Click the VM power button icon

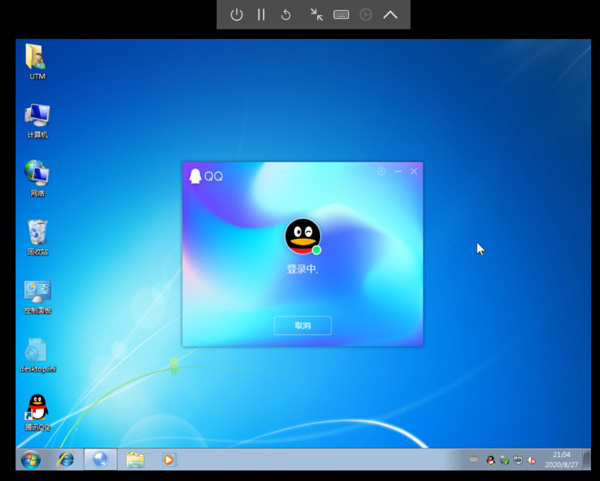[x=236, y=15]
